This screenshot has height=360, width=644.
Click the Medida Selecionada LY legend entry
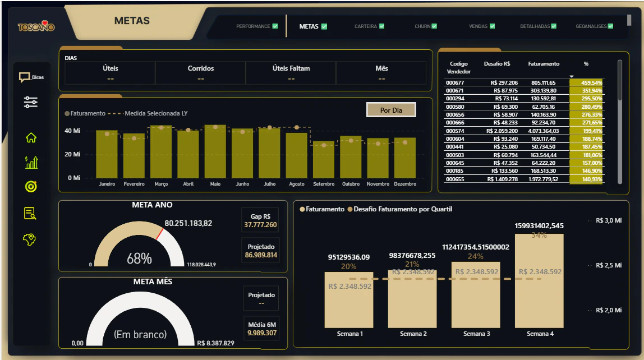[x=148, y=113]
